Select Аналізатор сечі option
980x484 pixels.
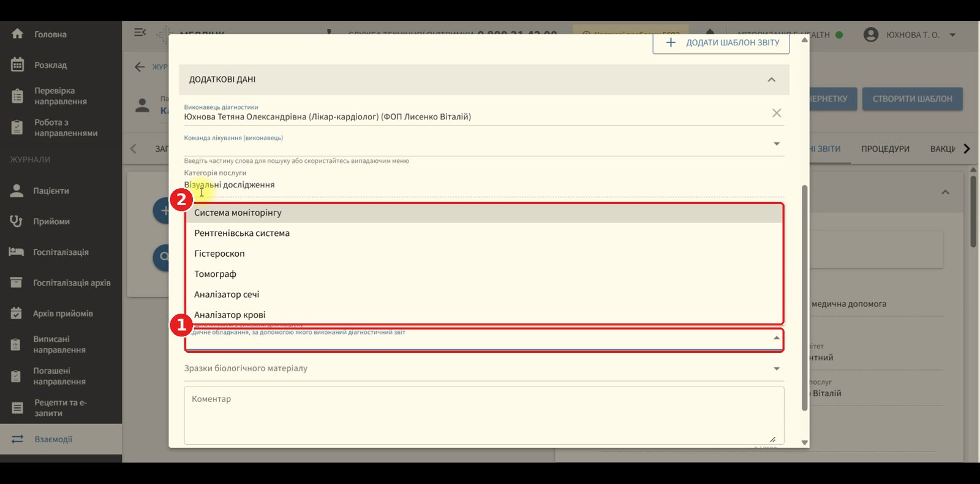[x=484, y=294]
